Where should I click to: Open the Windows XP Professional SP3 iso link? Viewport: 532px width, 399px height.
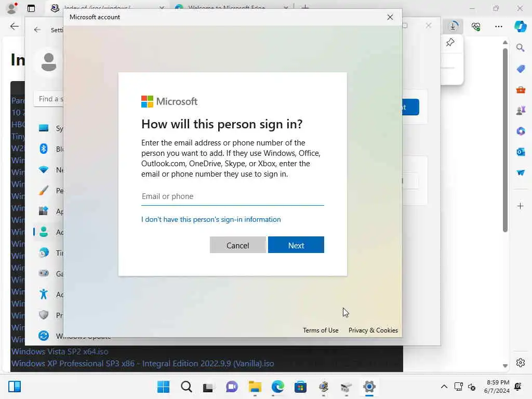142,363
